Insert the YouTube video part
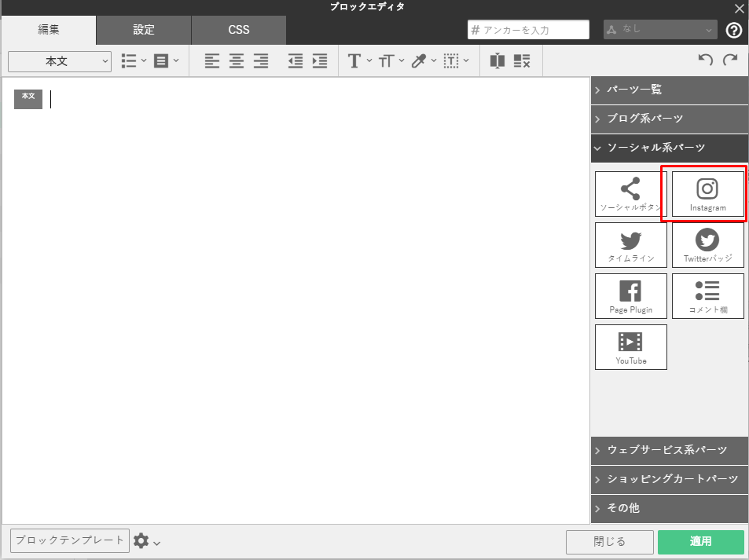Screen dimensions: 749x560 coord(630,347)
